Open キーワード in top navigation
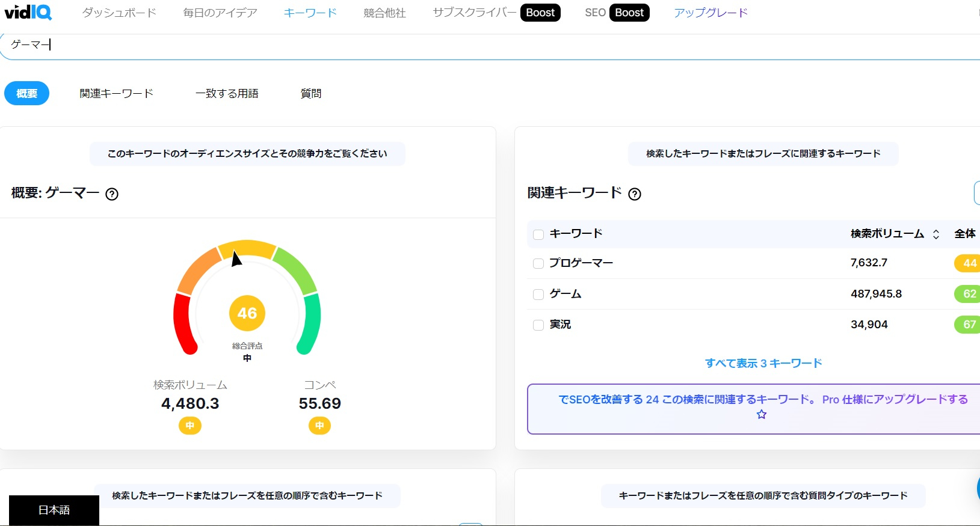 [310, 13]
